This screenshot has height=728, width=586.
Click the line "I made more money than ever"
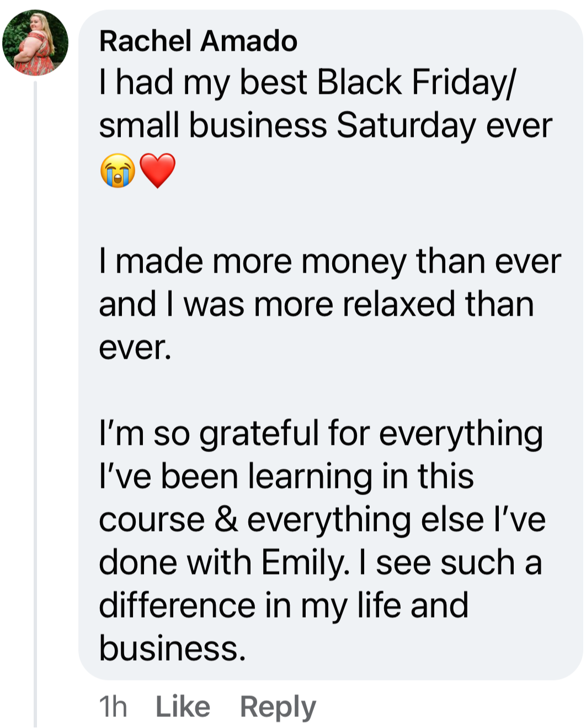pyautogui.click(x=329, y=261)
